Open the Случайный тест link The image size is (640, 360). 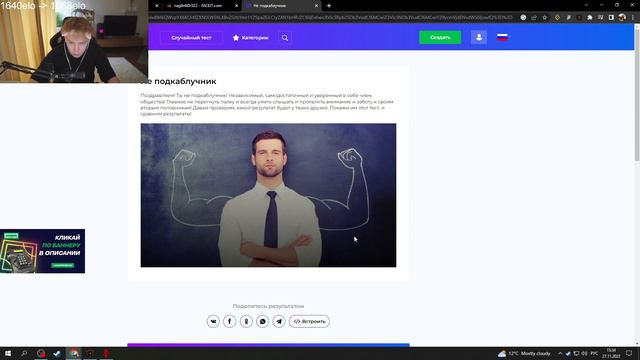point(191,38)
